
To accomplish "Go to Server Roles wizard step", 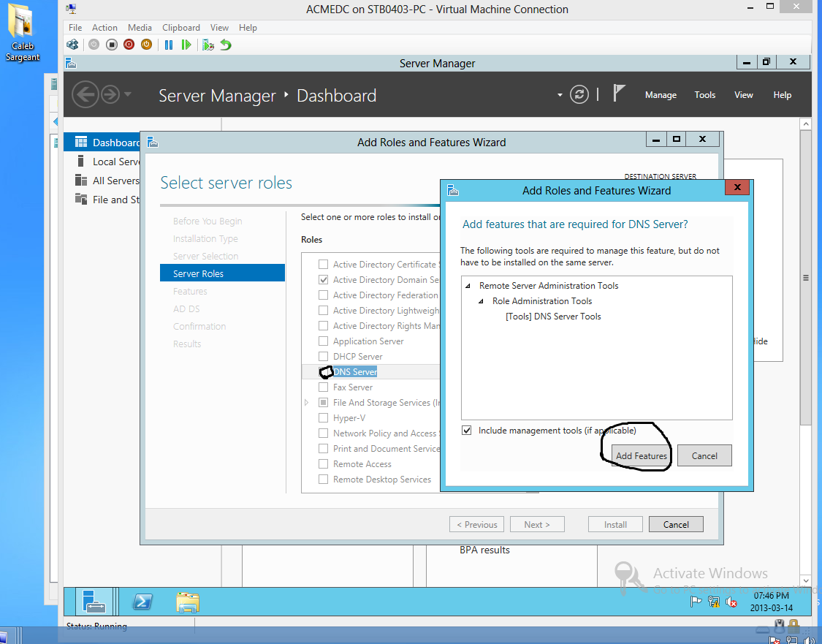I will tap(222, 273).
